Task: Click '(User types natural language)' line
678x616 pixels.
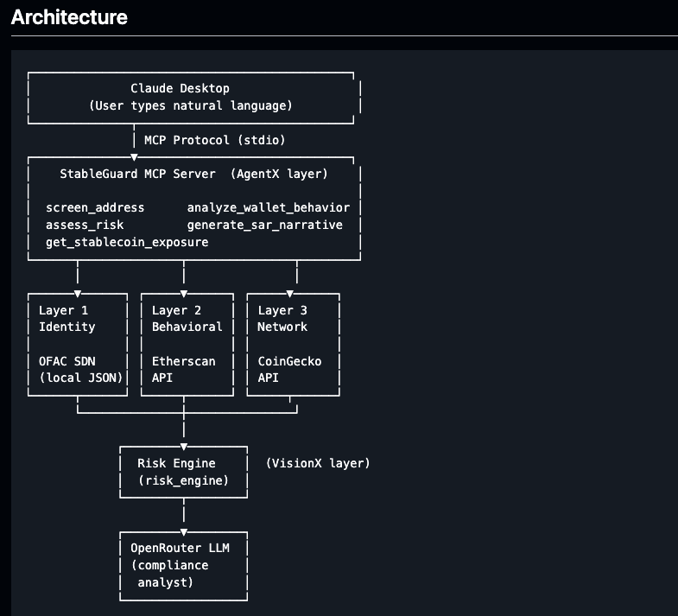Action: point(191,105)
